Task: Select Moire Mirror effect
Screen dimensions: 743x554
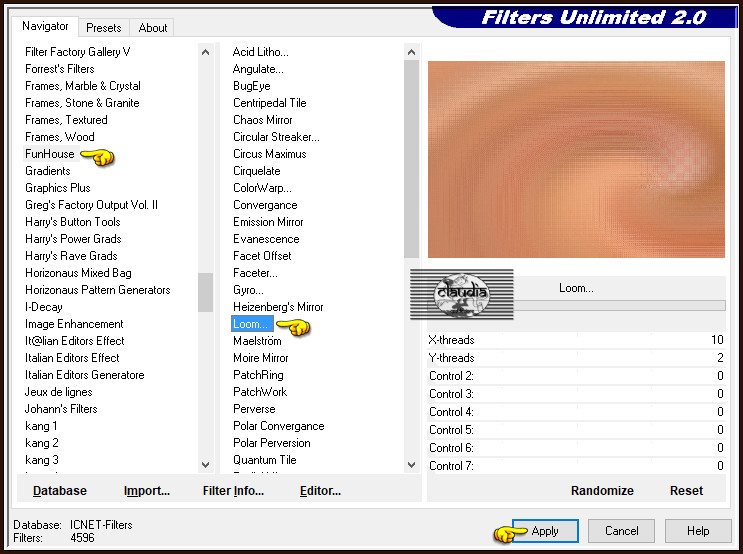Action: click(261, 358)
